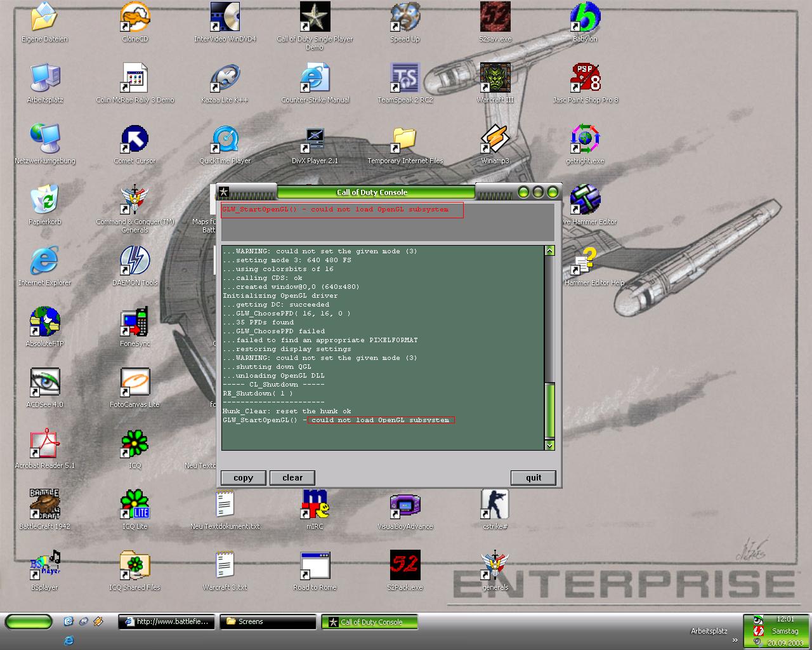Click the error message field in console
This screenshot has height=650, width=812.
(x=388, y=222)
